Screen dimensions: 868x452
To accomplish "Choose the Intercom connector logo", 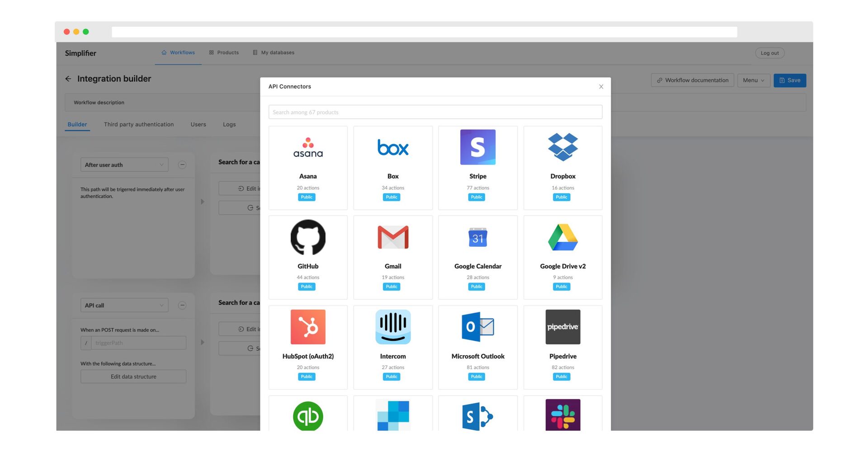I will pyautogui.click(x=393, y=327).
